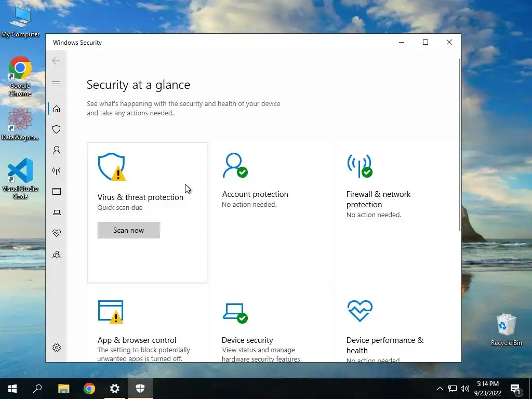Open Virus & threat protection heading
This screenshot has height=399, width=532.
(140, 197)
